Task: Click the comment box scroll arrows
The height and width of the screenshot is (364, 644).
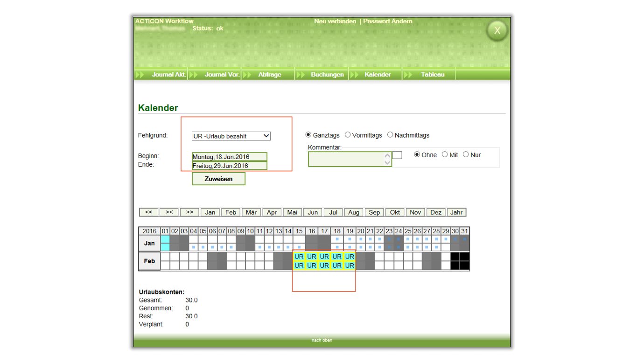Action: pos(387,160)
